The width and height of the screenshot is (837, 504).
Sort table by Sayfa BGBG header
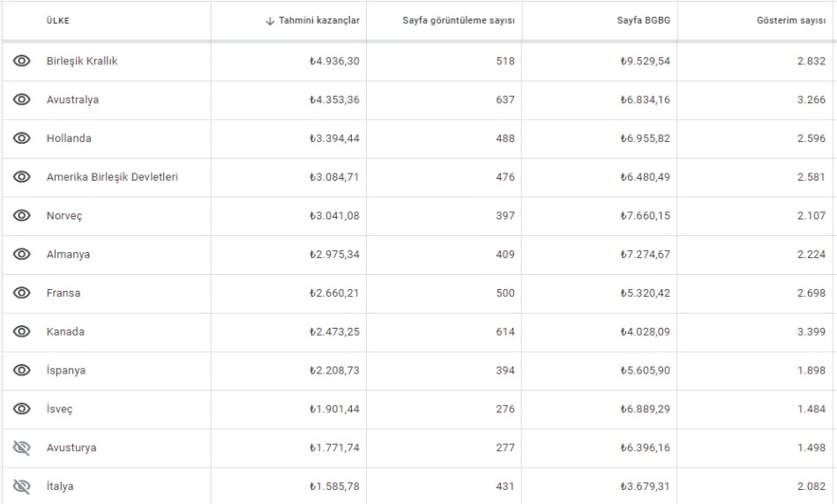(x=643, y=20)
